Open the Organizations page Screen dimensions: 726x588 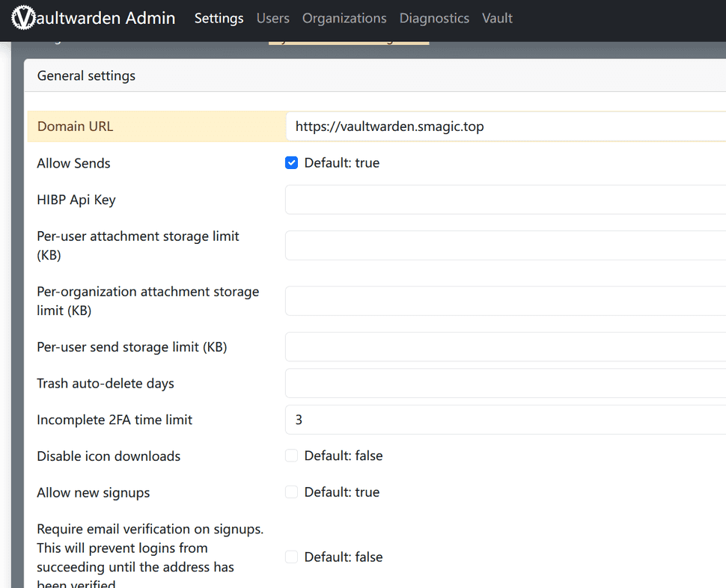click(344, 18)
